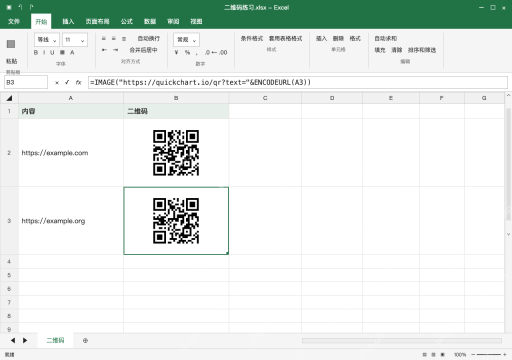Click the third alignment icon in top row
The height and width of the screenshot is (360, 512).
click(124, 39)
